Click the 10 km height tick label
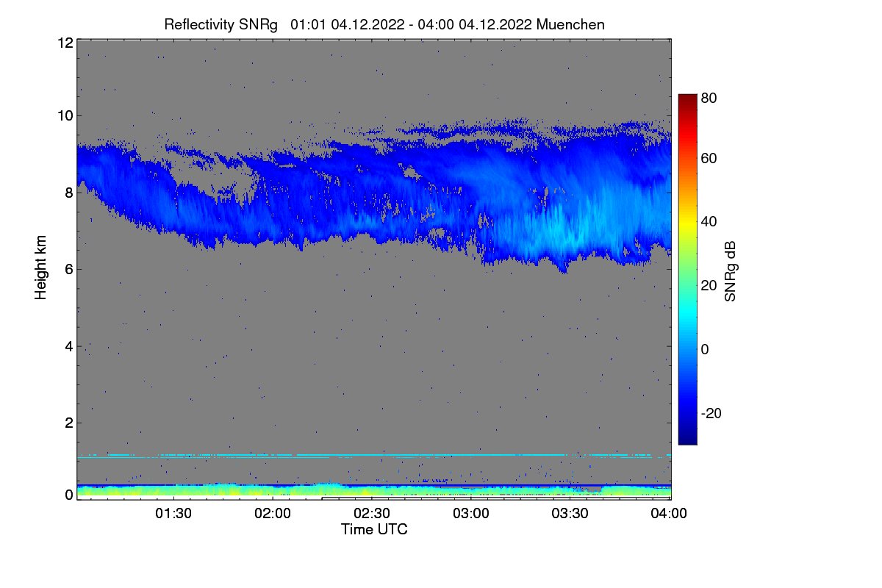The image size is (882, 588). (x=65, y=115)
